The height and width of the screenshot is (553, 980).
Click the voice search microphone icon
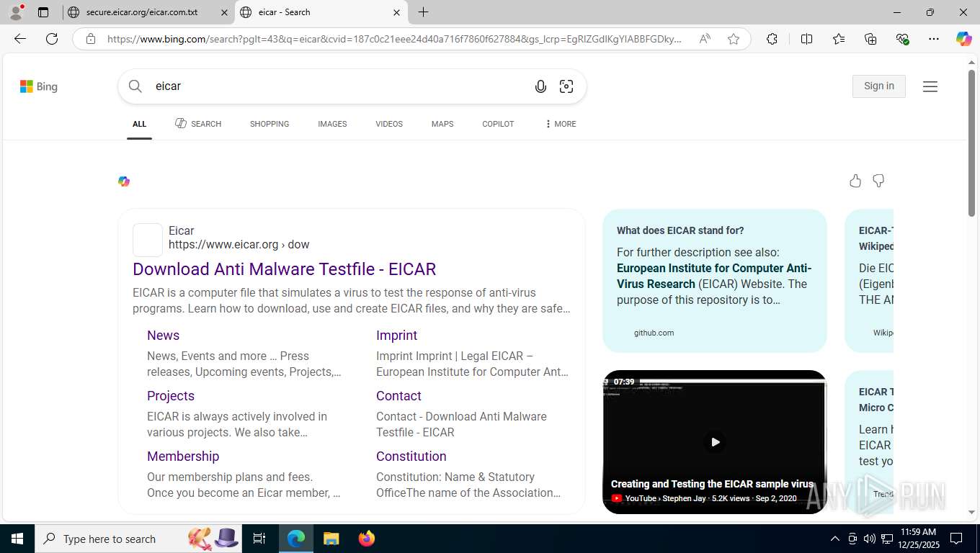click(540, 86)
